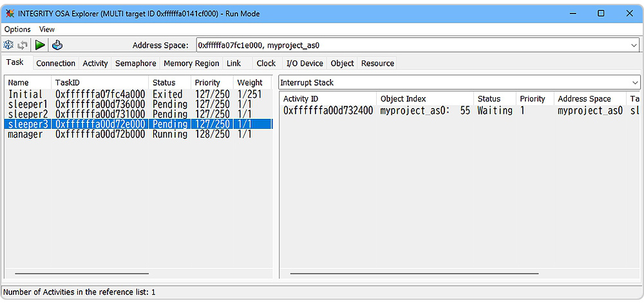
Task: Click the activity list horizontal scrollbar
Action: [414, 273]
